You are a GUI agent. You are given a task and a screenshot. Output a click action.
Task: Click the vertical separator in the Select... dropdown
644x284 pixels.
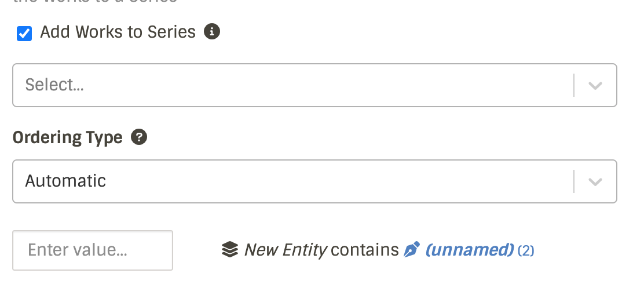(574, 85)
